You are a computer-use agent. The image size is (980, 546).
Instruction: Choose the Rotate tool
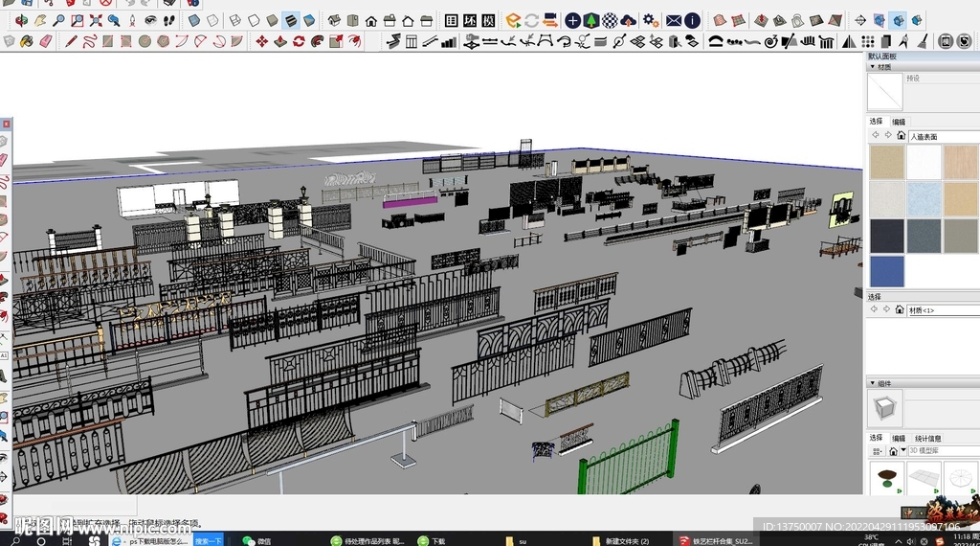click(299, 41)
